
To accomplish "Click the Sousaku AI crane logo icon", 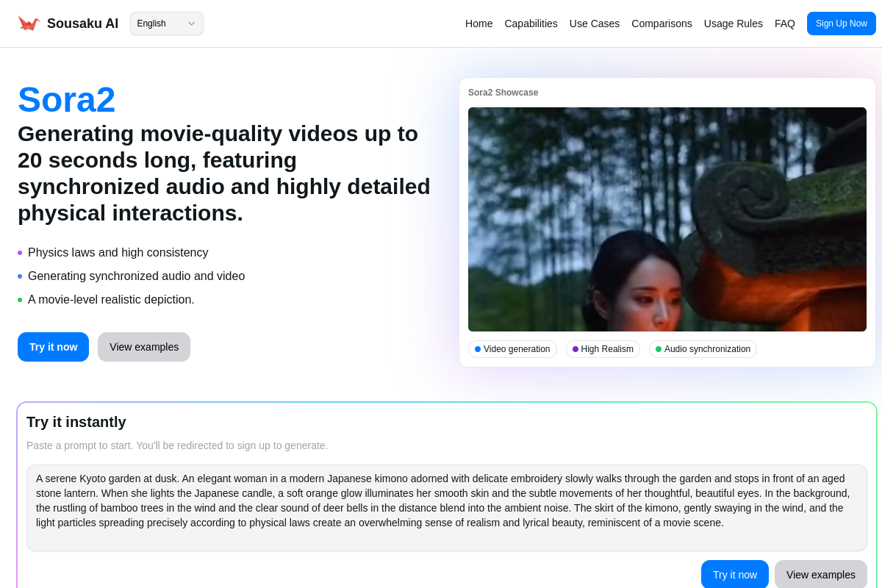I will pos(29,24).
